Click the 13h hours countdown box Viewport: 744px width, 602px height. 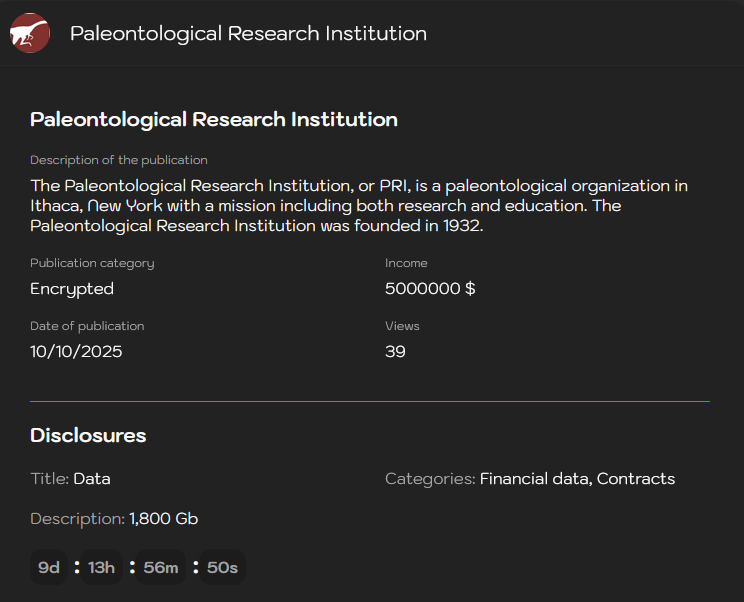102,568
